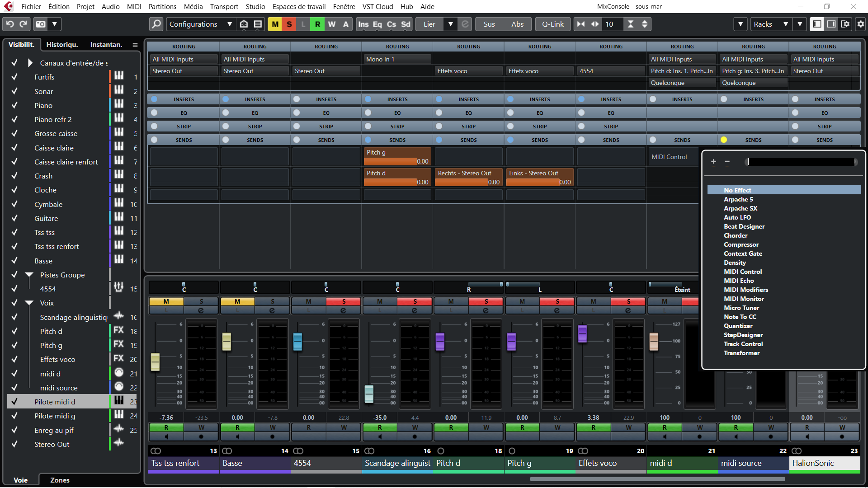This screenshot has height=488, width=868.
Task: Click the FX icon on the Effets voco track
Action: click(118, 358)
